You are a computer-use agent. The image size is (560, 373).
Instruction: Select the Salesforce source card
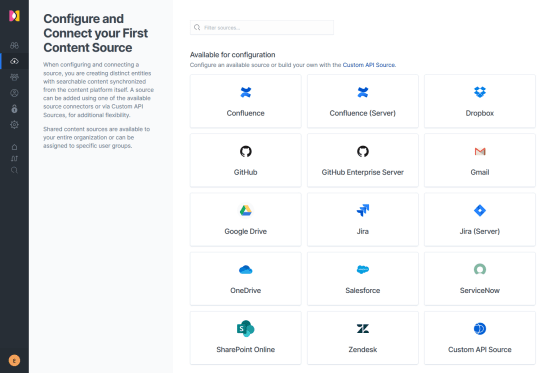tap(363, 279)
